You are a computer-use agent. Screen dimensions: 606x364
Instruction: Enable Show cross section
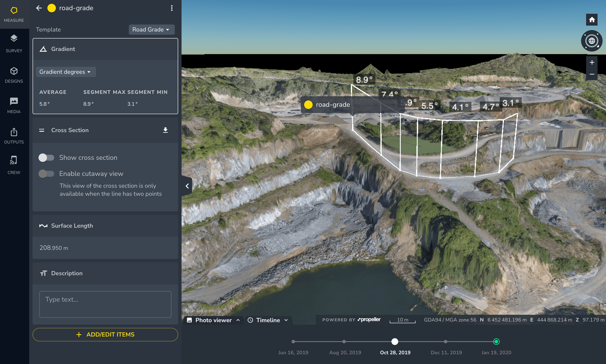point(47,157)
